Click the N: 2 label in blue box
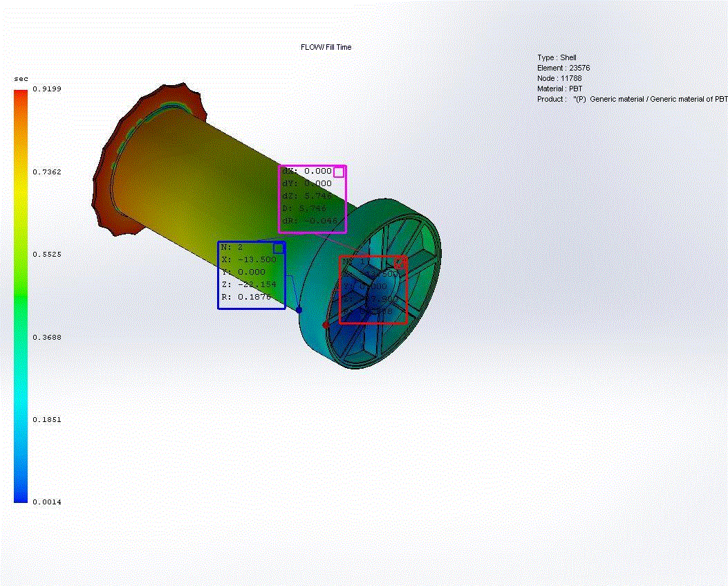 point(232,247)
